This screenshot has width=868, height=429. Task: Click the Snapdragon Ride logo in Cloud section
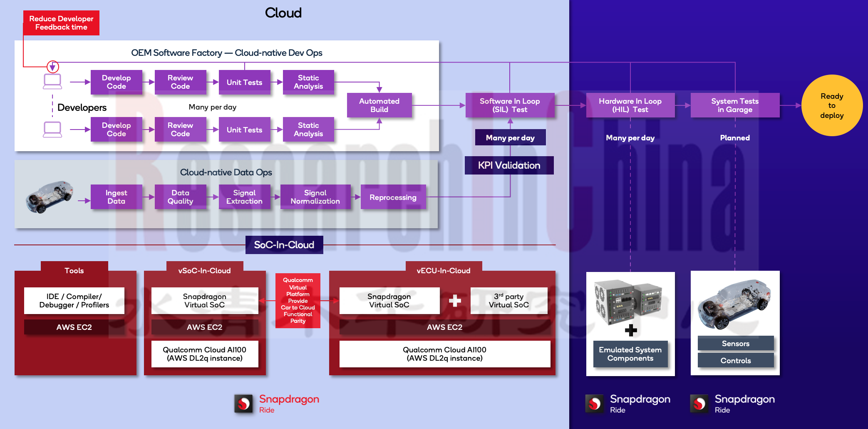click(277, 404)
